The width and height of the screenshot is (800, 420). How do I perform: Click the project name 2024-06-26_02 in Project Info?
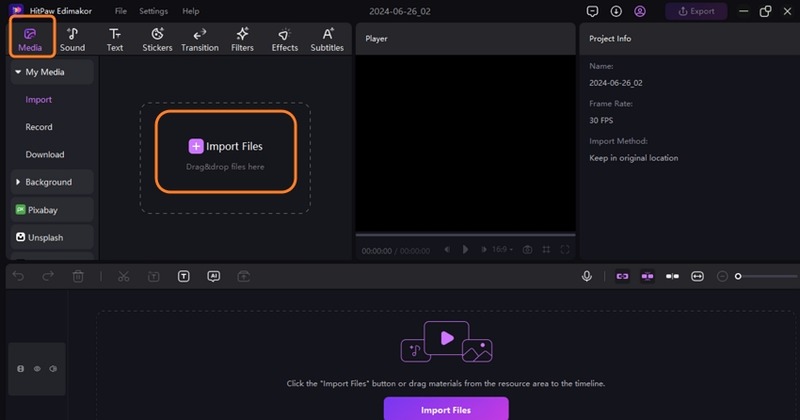pos(616,83)
